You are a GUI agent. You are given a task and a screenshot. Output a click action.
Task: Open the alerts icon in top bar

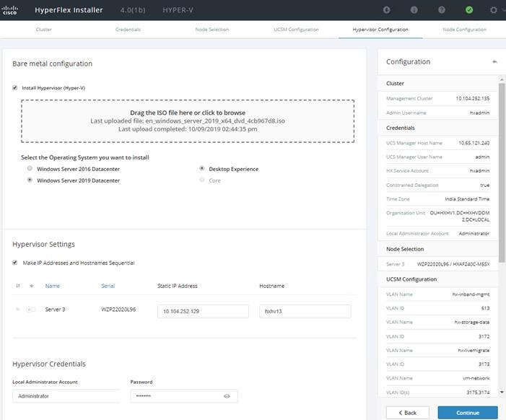tap(386, 10)
